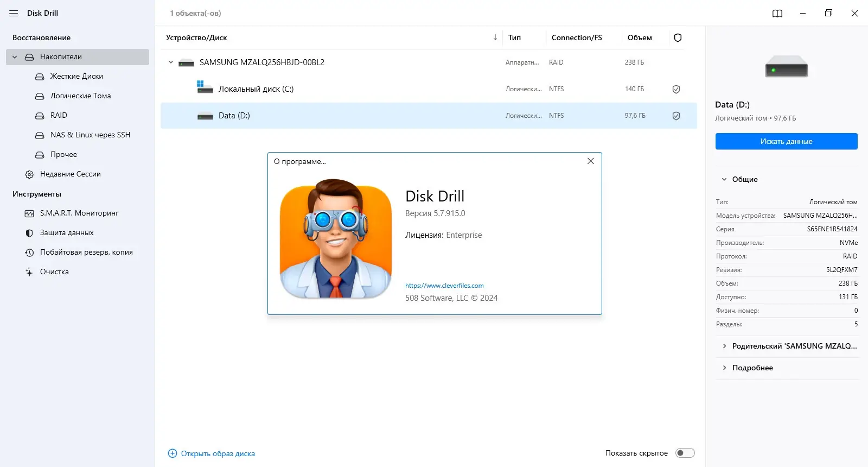This screenshot has width=868, height=467.
Task: Toggle the Показать скрытое switch
Action: coord(685,453)
